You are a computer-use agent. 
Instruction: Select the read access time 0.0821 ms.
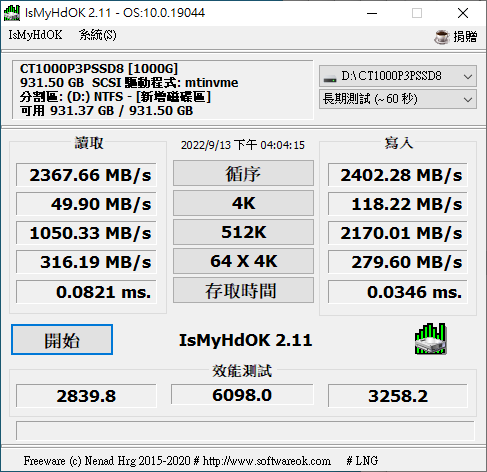[86, 292]
